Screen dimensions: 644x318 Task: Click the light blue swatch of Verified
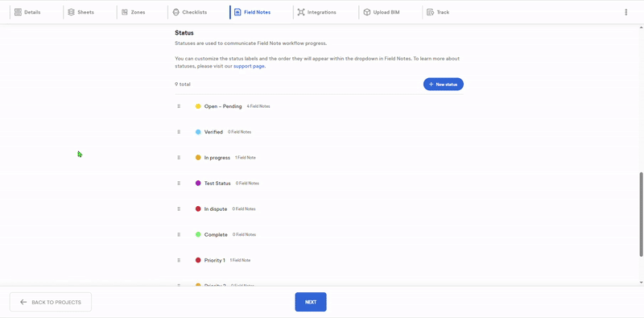198,132
